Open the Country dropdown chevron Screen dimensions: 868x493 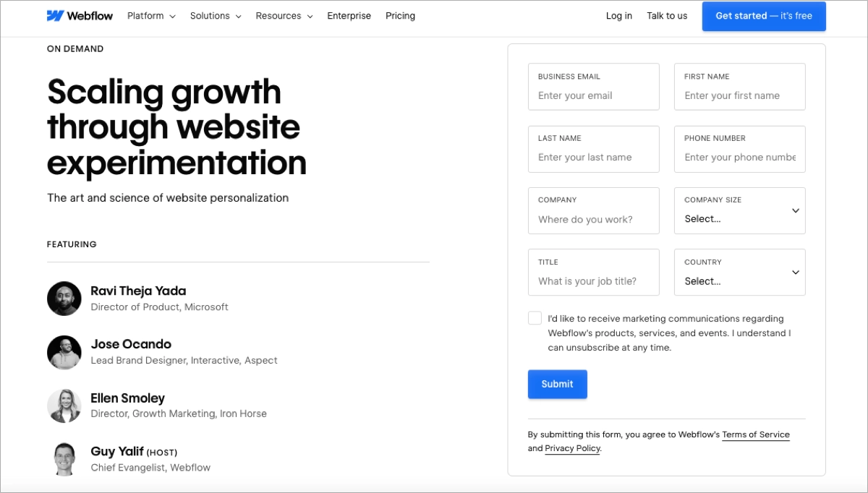(796, 273)
